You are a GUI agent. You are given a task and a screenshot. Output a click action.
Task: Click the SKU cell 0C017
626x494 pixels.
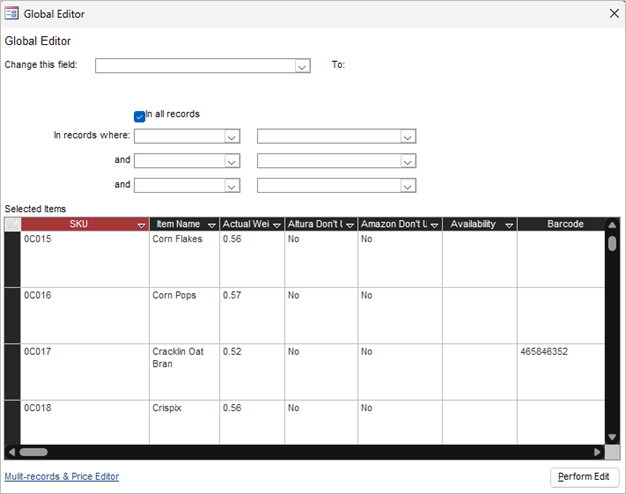tap(85, 372)
